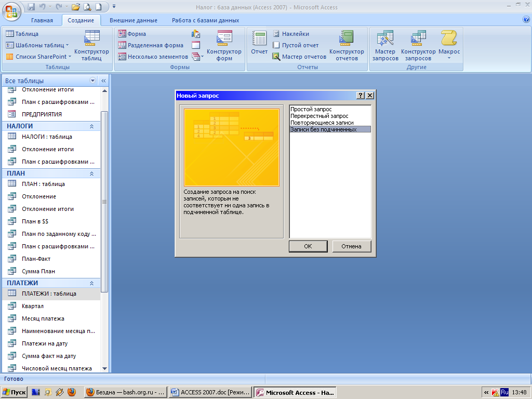Collapse the НАЛОГИ group

tap(91, 126)
